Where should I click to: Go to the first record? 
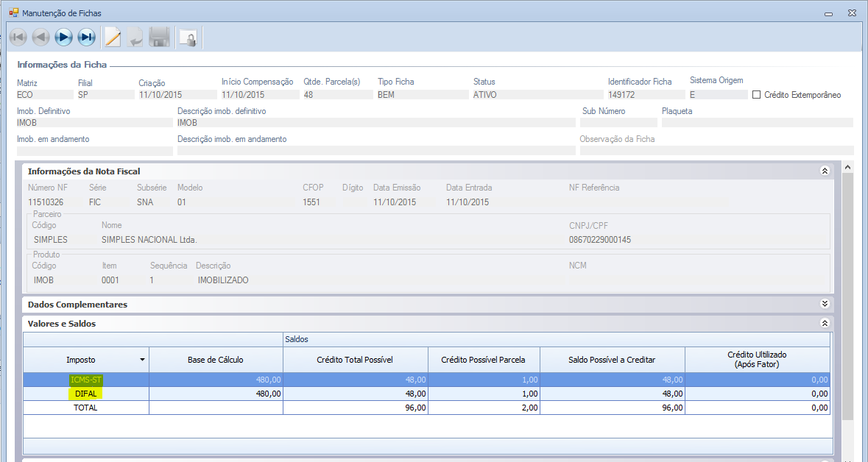click(18, 37)
